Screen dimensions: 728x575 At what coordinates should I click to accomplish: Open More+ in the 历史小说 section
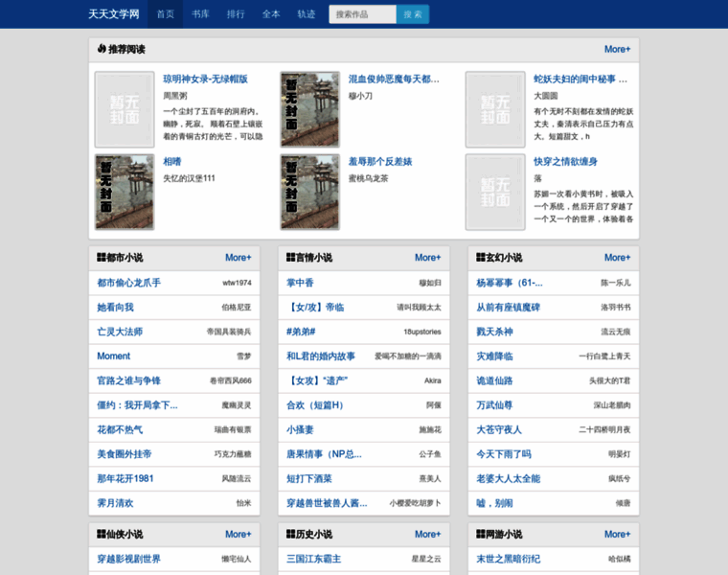(x=427, y=534)
